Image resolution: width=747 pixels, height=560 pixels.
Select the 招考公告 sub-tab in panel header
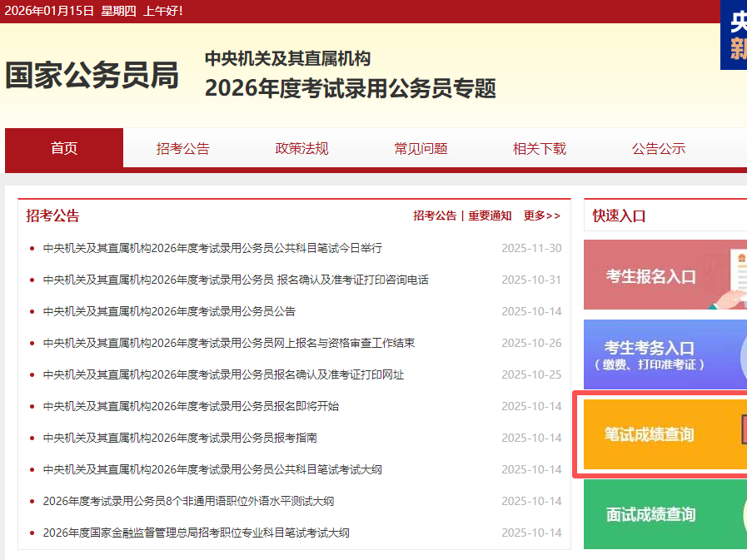435,216
